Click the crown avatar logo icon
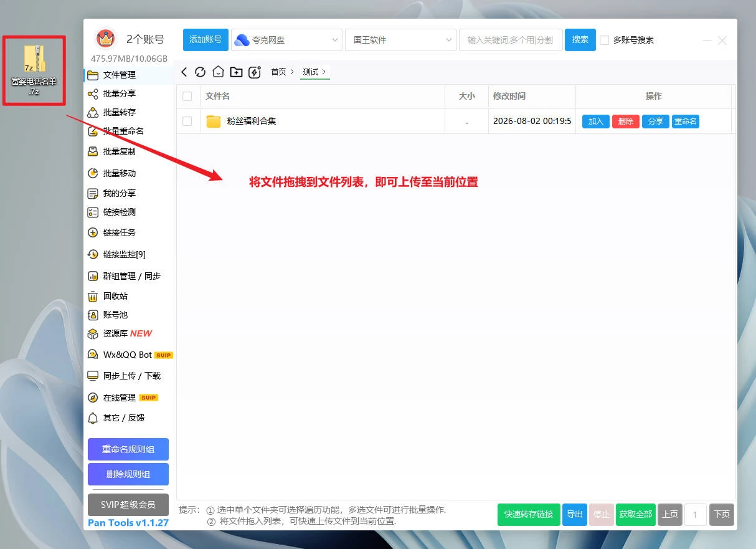The width and height of the screenshot is (756, 549). coord(106,39)
